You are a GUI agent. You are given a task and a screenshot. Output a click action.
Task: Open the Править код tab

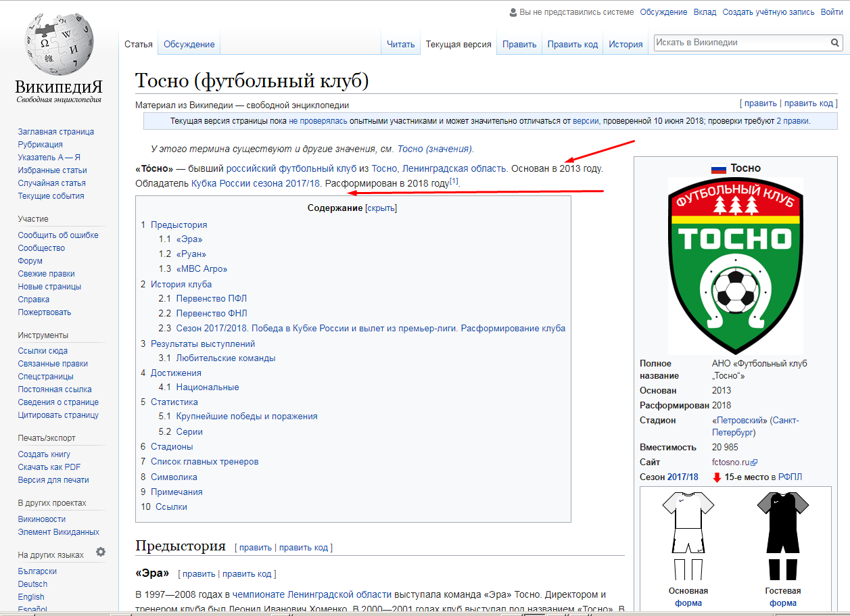[x=573, y=44]
